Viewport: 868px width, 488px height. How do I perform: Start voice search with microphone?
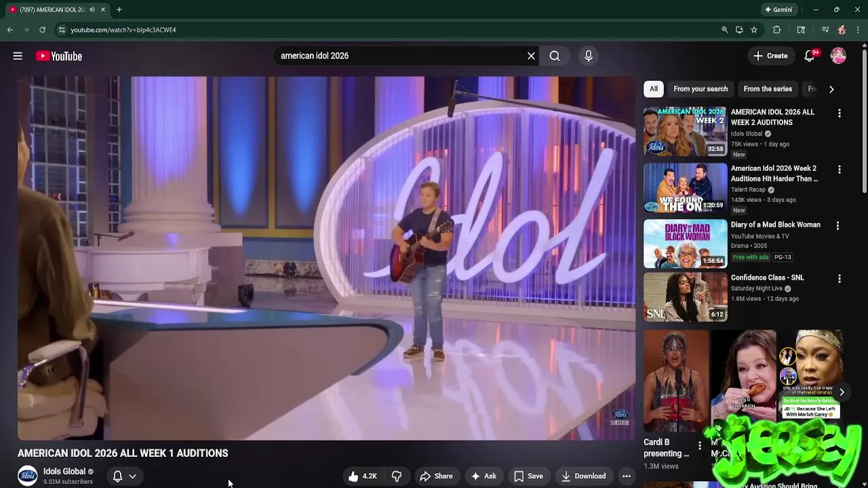[589, 56]
